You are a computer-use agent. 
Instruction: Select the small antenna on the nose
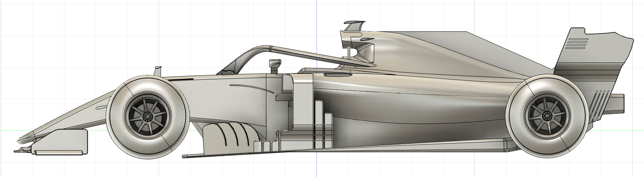pos(158,71)
